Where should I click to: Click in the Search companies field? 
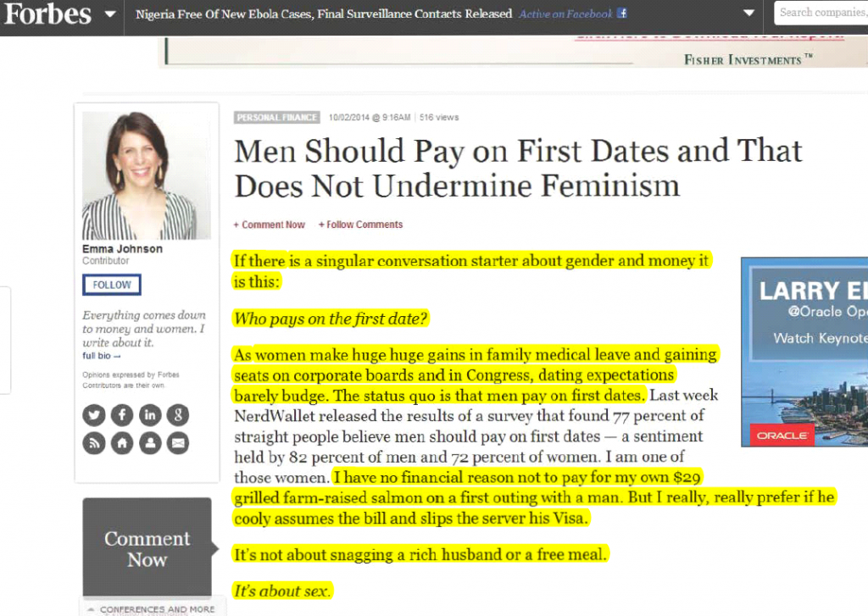[x=821, y=13]
